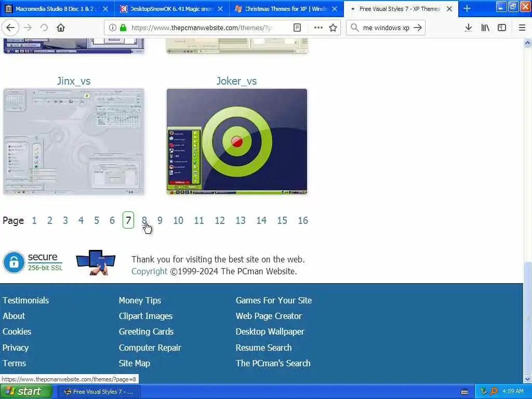Click the search tray icon near the clock

494,391
